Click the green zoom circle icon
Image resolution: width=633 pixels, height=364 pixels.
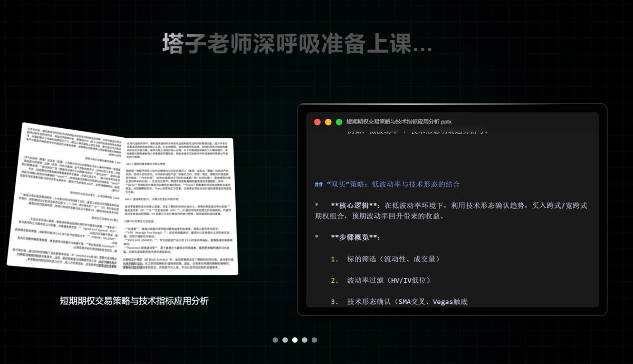pyautogui.click(x=339, y=121)
